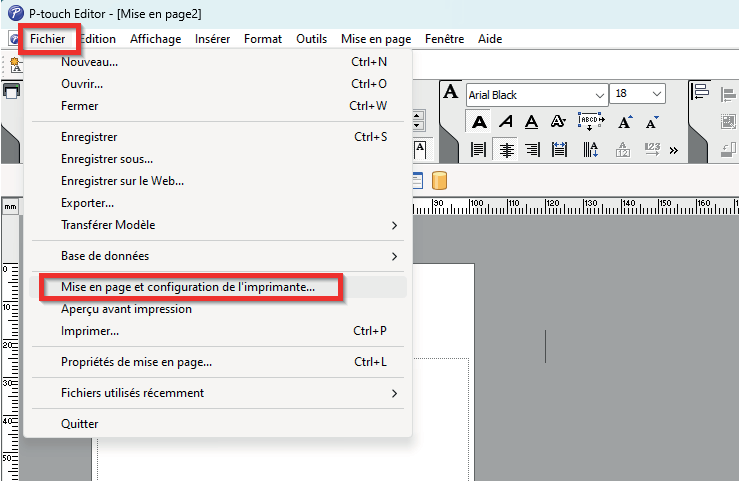Click the grayed A-over-12 text icon
The width and height of the screenshot is (739, 481).
[x=623, y=150]
